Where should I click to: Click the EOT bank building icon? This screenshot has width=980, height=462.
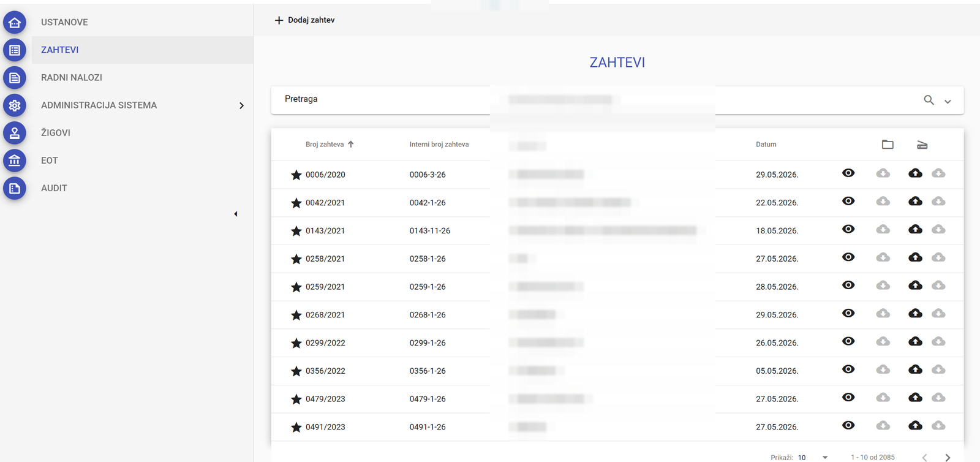15,161
